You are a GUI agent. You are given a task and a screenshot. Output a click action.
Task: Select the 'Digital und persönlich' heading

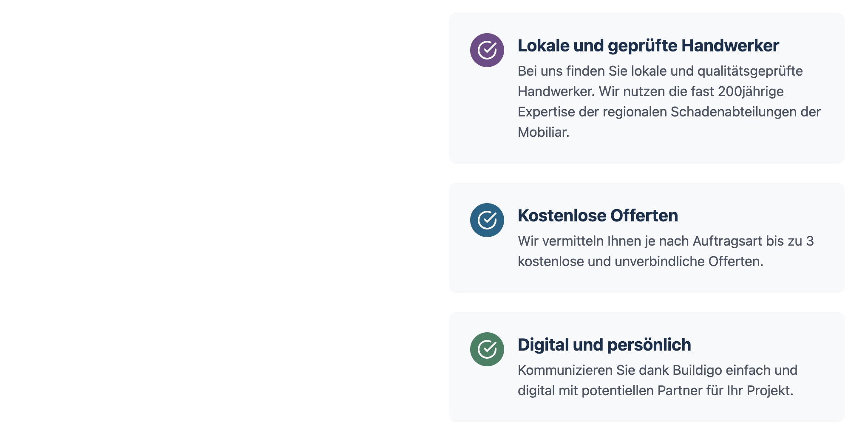tap(604, 345)
